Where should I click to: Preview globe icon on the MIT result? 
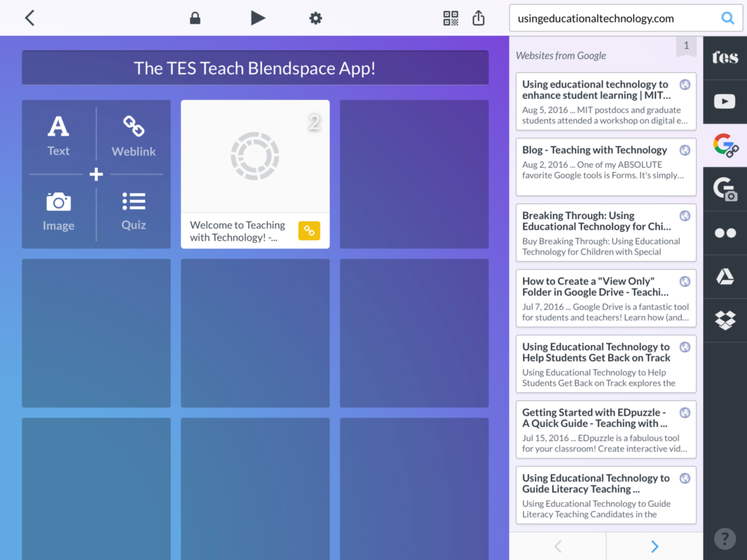(x=684, y=85)
